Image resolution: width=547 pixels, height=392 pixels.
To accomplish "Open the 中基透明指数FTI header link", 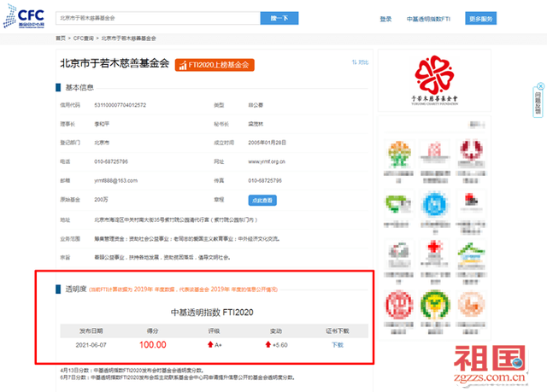I will [428, 19].
